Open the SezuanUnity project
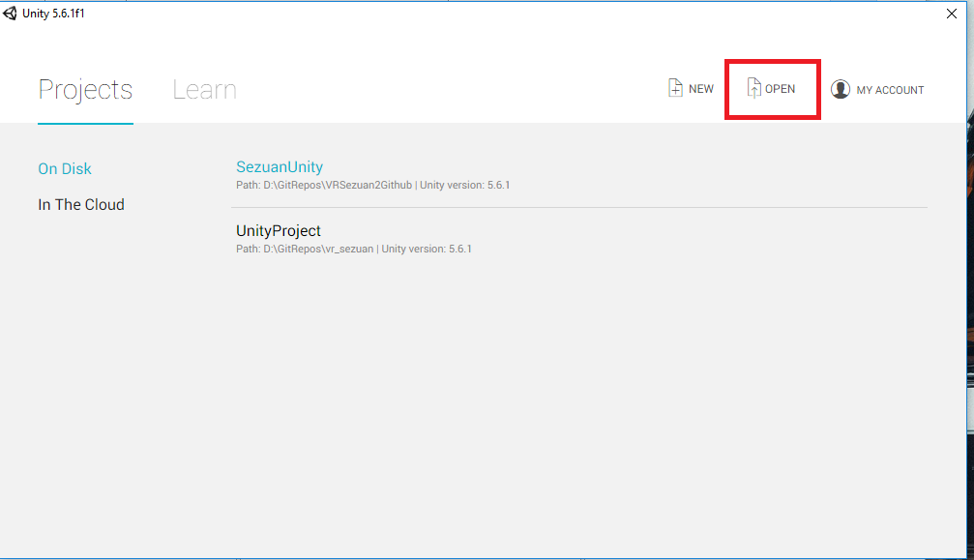 [x=280, y=167]
